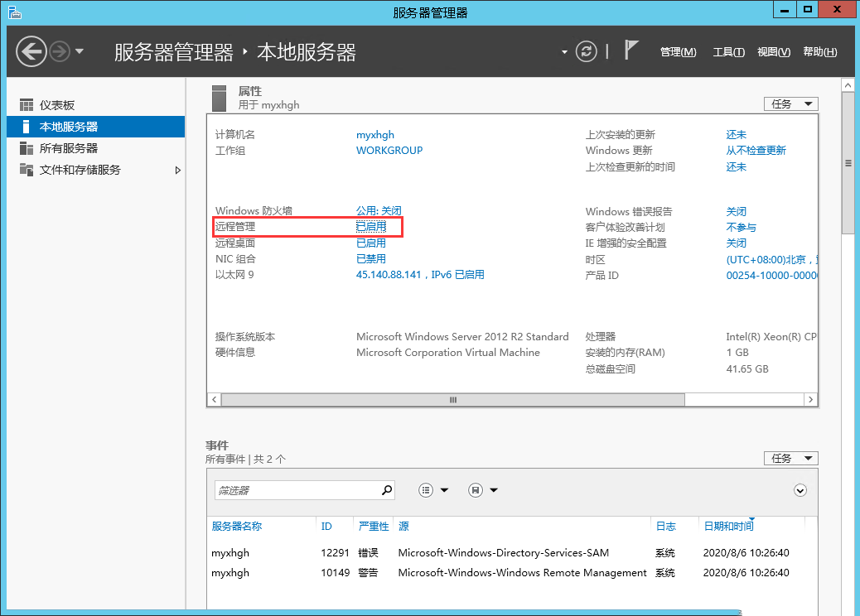
Task: Select 仪表板 in the sidebar
Action: 95,105
